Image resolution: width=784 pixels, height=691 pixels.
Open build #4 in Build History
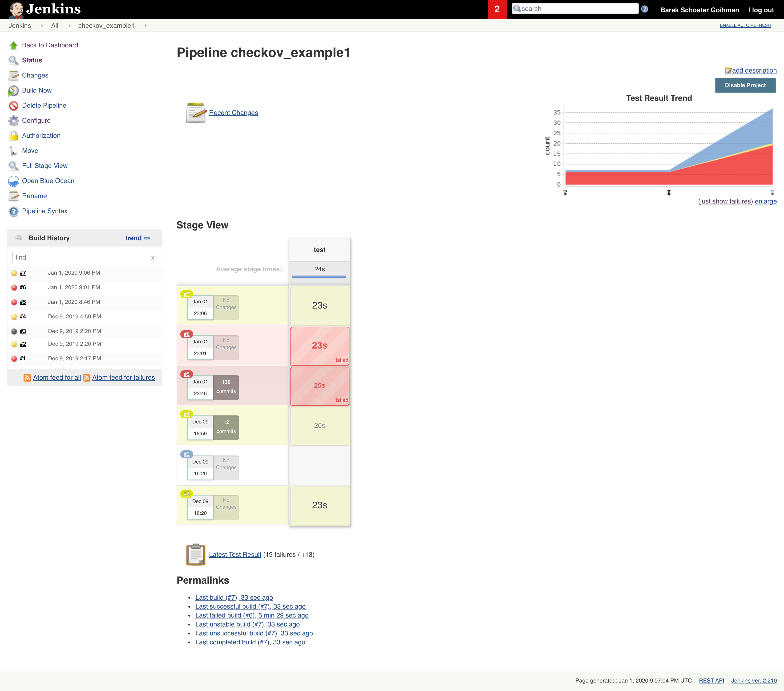tap(23, 317)
